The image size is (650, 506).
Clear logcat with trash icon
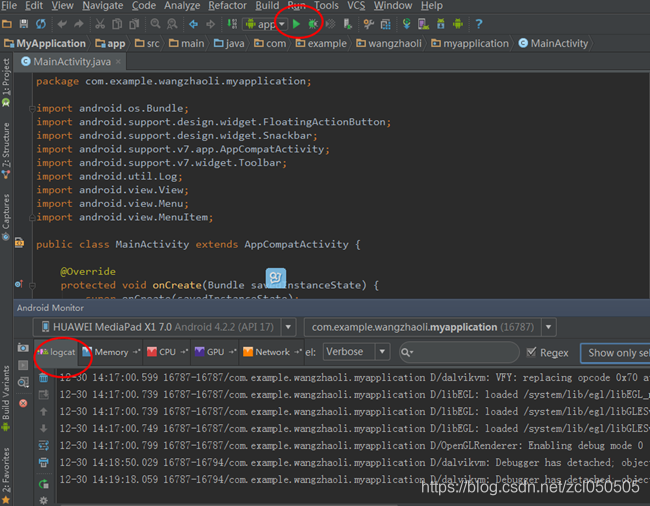pos(43,378)
